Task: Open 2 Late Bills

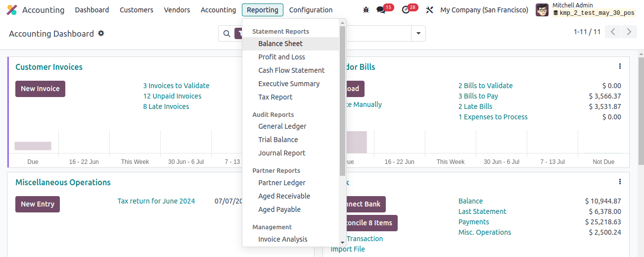Action: point(475,106)
